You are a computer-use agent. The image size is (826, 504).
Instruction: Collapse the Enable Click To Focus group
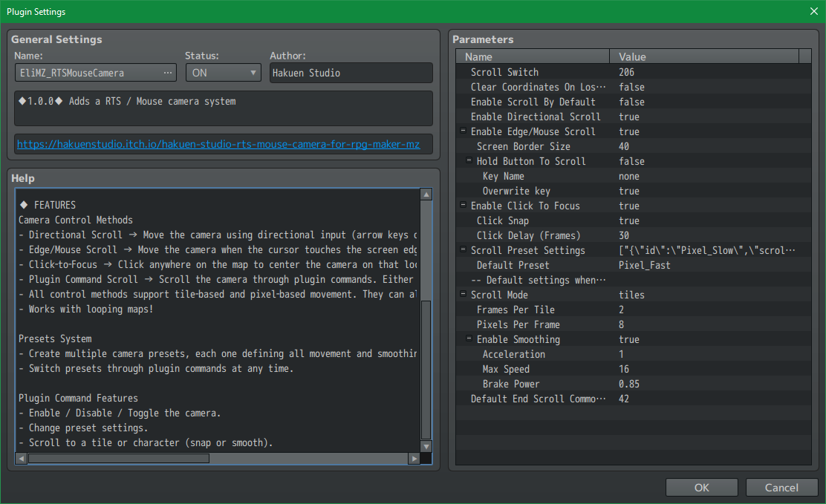point(464,206)
